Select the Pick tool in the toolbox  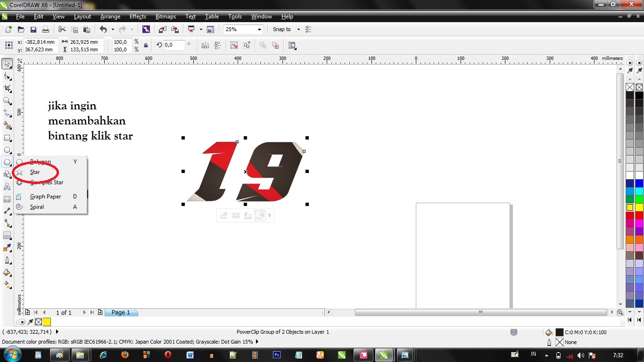pos(7,63)
